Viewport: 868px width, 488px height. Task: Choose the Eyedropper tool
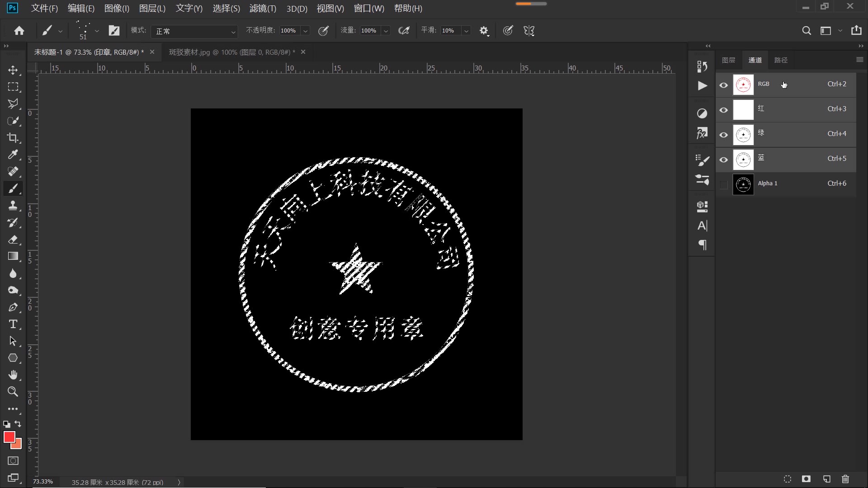point(13,155)
